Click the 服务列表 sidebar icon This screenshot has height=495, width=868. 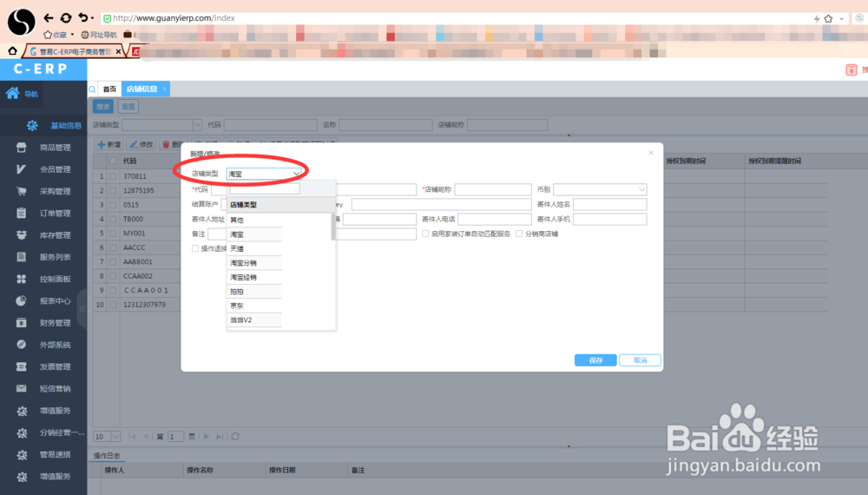[21, 257]
